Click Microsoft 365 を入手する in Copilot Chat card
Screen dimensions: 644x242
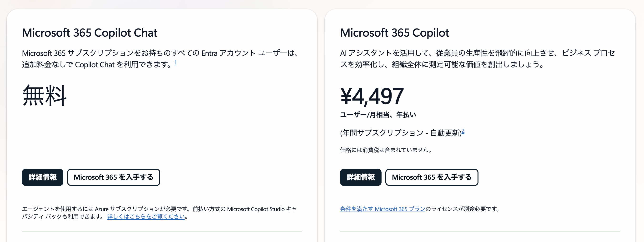[x=114, y=177]
